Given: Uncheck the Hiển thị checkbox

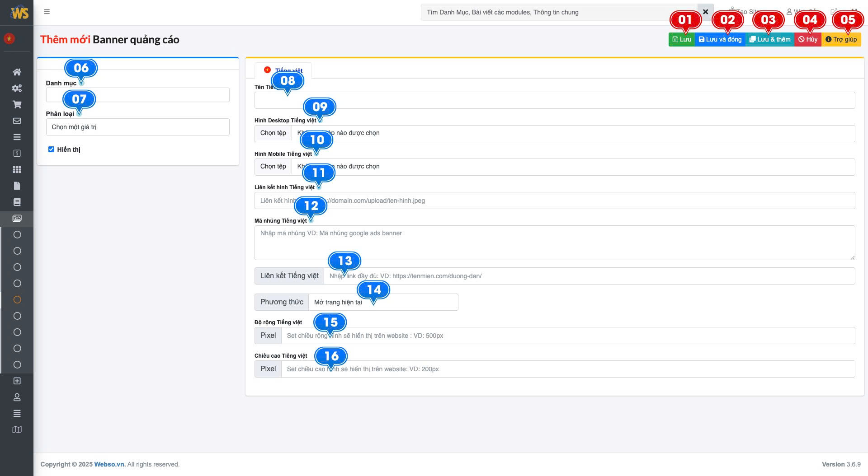Looking at the screenshot, I should tap(51, 149).
